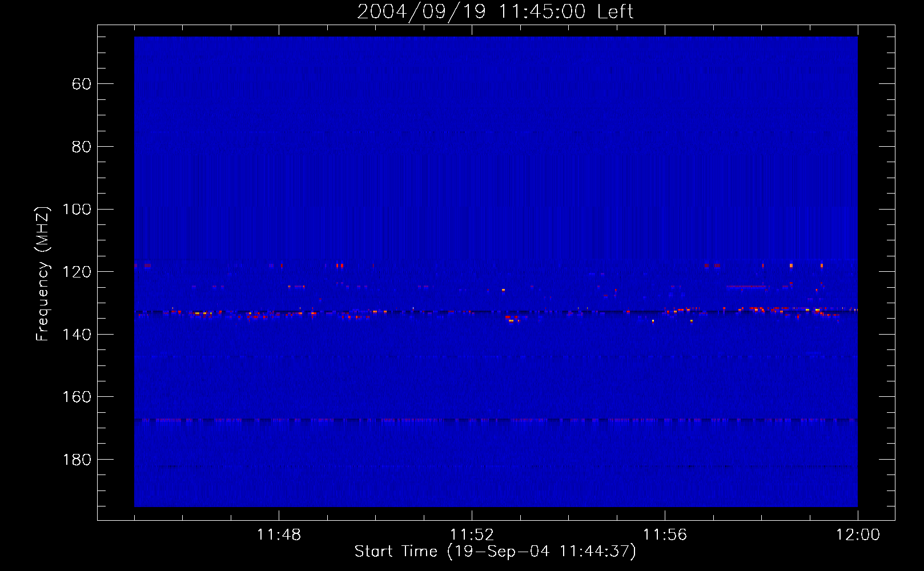924x571 pixels.
Task: Click the 'Start Time (19-Sep-04 11:44:37)' label
Action: click(495, 552)
